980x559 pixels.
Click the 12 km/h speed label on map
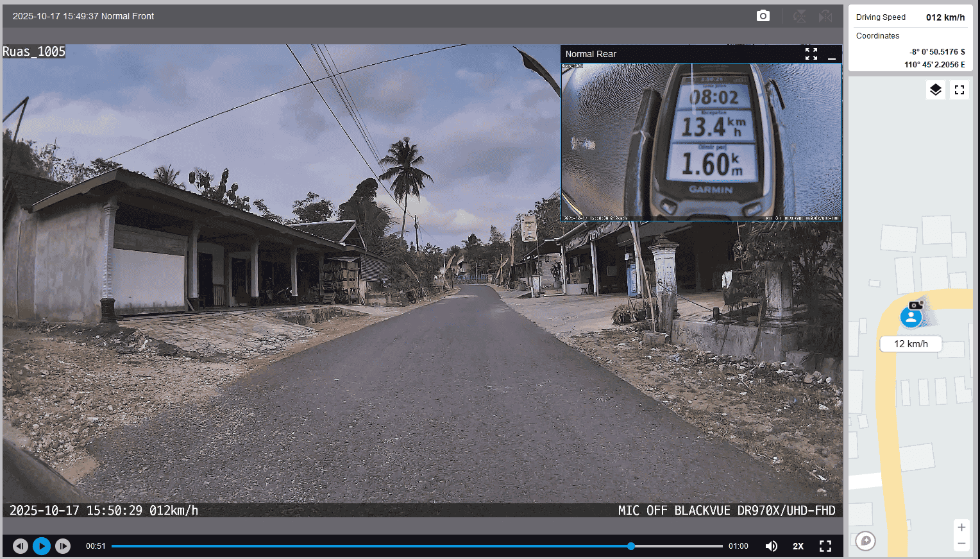911,344
